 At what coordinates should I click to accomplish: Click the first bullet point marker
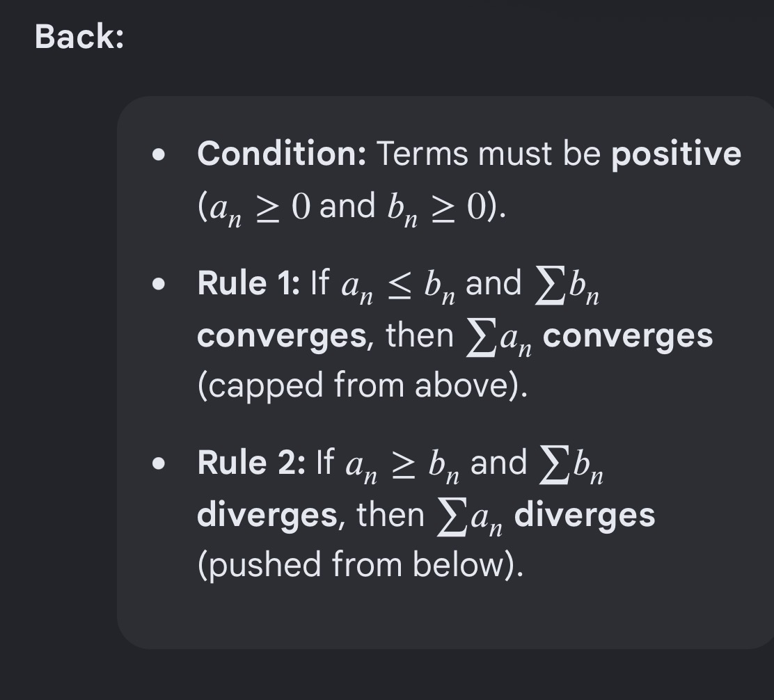coord(159,154)
